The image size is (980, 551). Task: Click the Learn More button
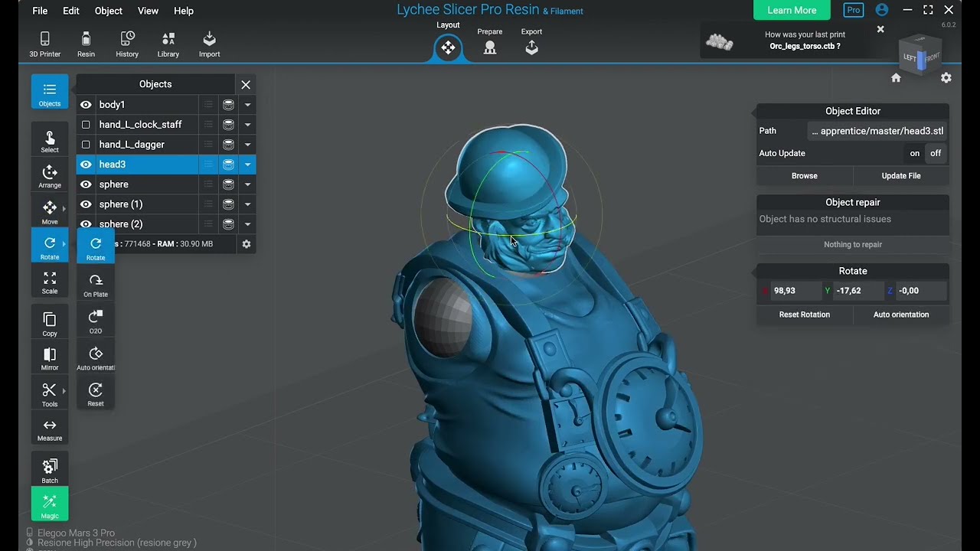click(x=792, y=10)
